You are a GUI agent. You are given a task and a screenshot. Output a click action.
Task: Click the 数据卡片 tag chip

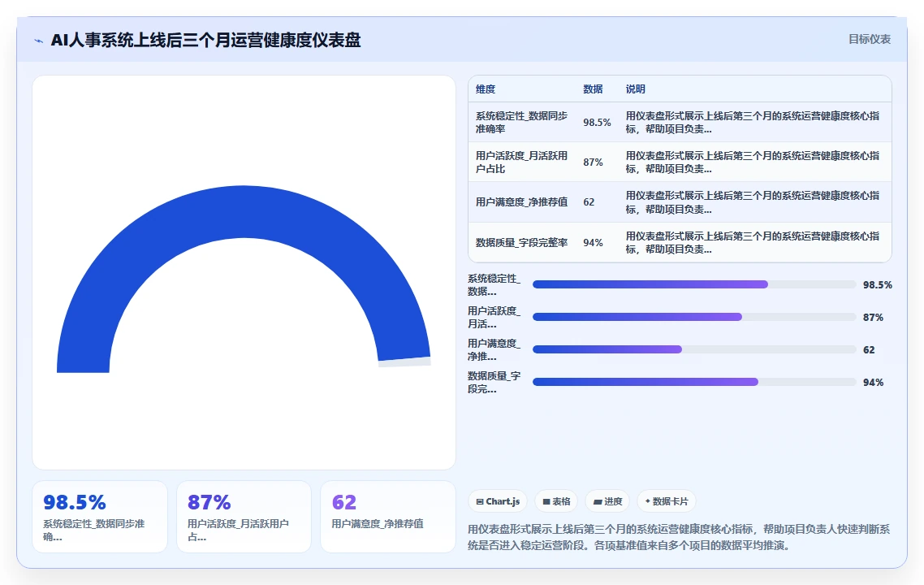[667, 501]
